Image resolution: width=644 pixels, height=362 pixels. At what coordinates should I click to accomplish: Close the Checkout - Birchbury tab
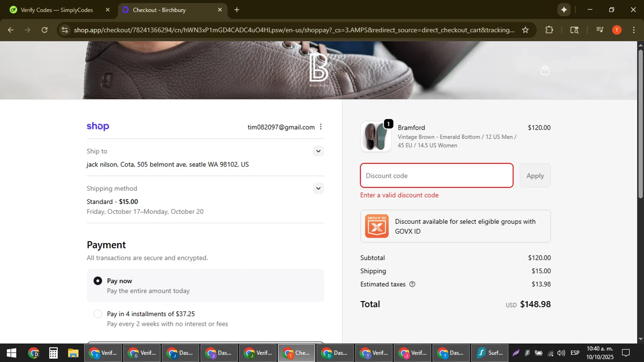coord(220,9)
